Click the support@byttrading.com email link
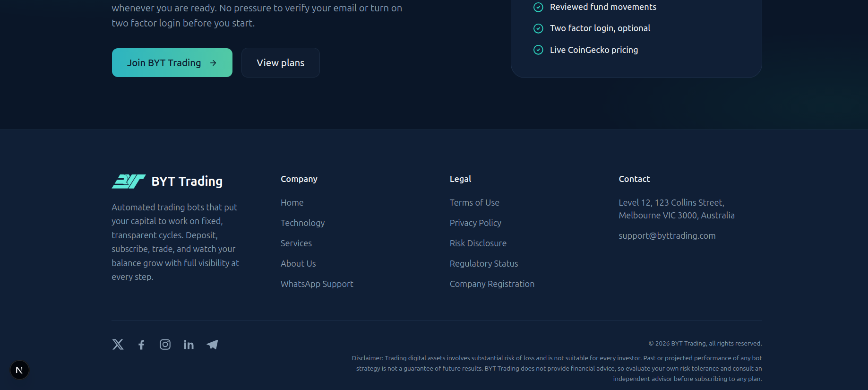The width and height of the screenshot is (868, 390). coord(667,235)
